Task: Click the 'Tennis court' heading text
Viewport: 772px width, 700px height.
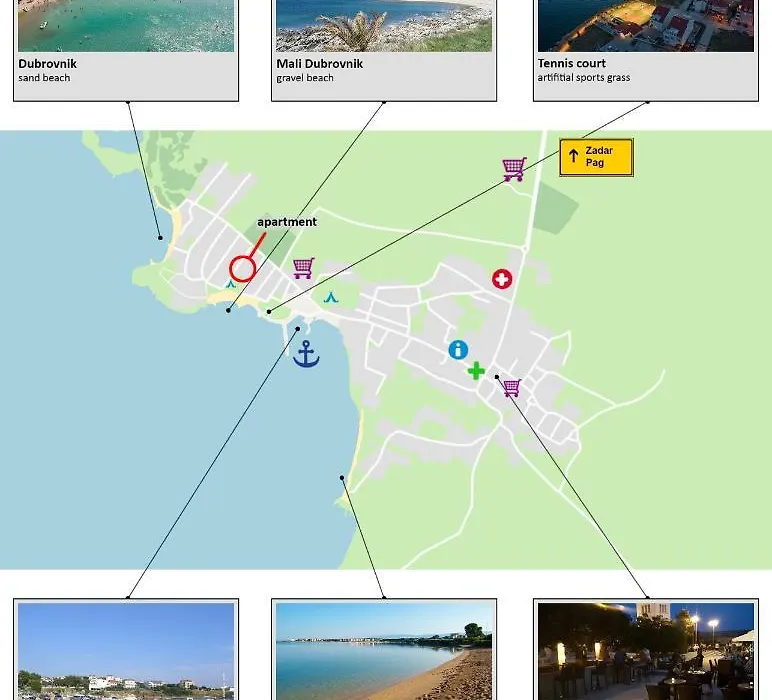Action: tap(572, 63)
